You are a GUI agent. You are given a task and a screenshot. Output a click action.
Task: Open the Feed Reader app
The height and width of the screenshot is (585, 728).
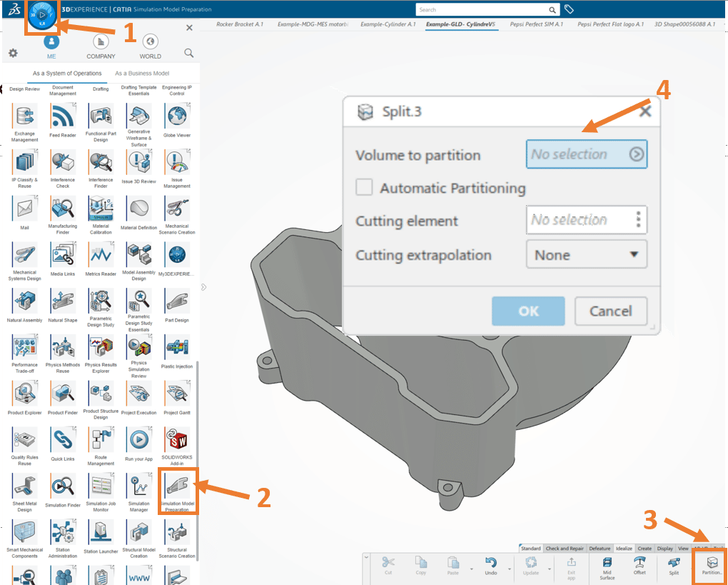coord(63,120)
